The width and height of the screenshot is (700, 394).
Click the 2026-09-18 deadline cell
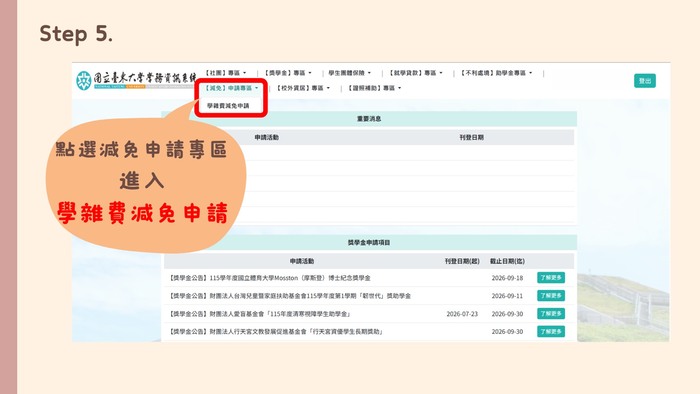pyautogui.click(x=507, y=278)
